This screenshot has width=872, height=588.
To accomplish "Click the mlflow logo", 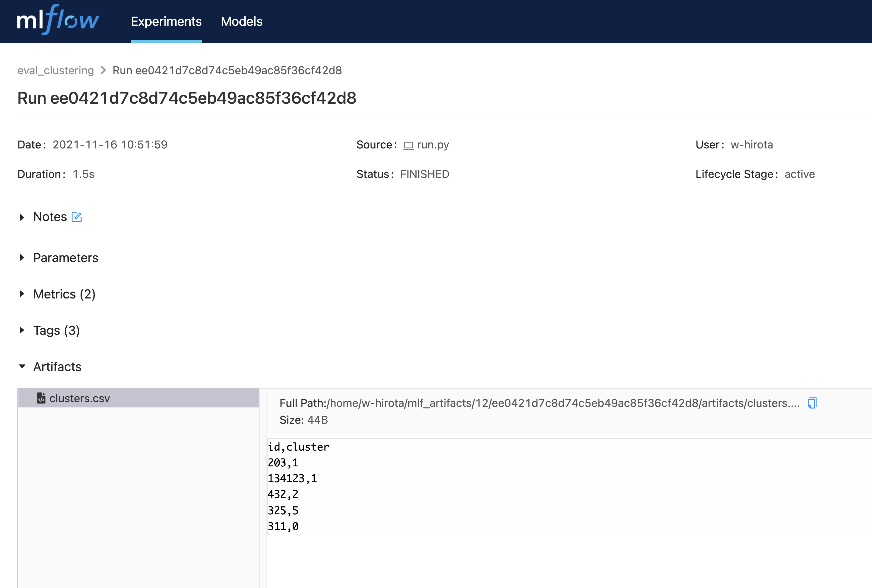I will (x=58, y=20).
